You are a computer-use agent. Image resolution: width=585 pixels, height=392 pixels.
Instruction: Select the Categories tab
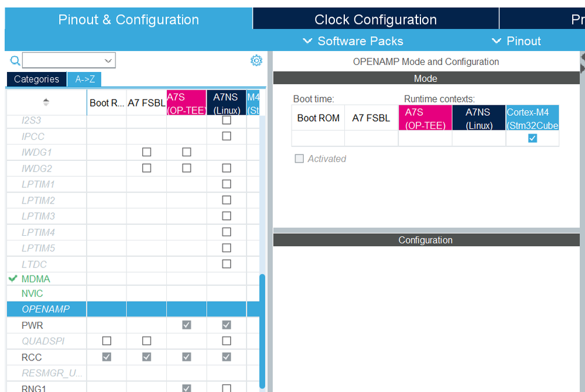click(x=36, y=79)
